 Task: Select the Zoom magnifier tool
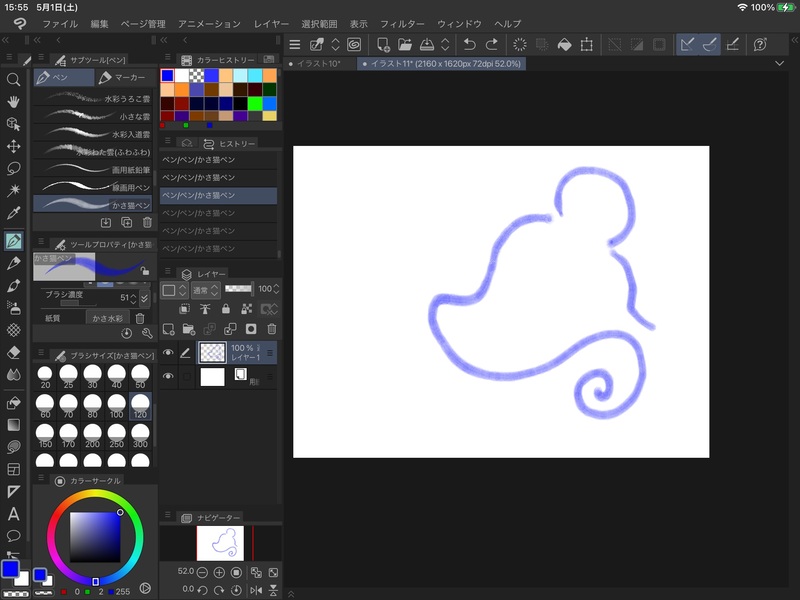tap(13, 80)
